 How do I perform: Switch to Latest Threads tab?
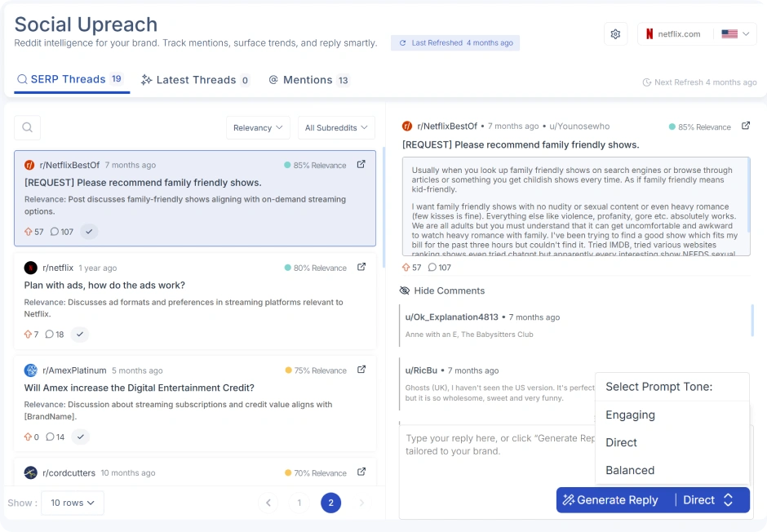196,80
